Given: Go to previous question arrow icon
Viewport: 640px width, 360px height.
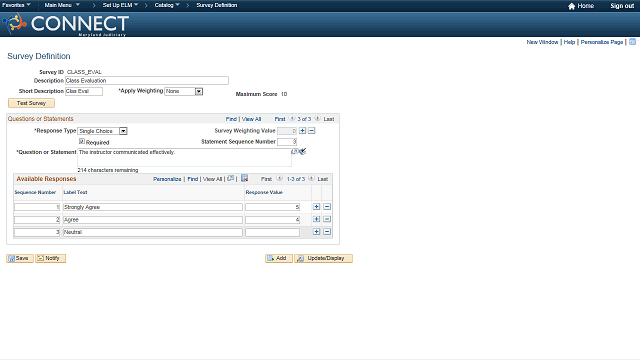Looking at the screenshot, I should click(x=292, y=118).
